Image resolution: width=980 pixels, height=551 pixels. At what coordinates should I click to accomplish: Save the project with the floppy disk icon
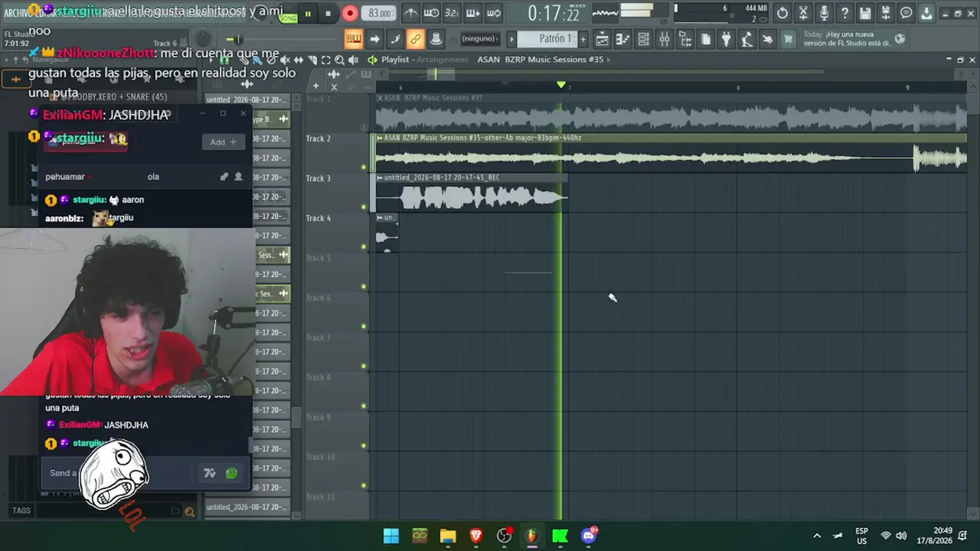pyautogui.click(x=865, y=13)
